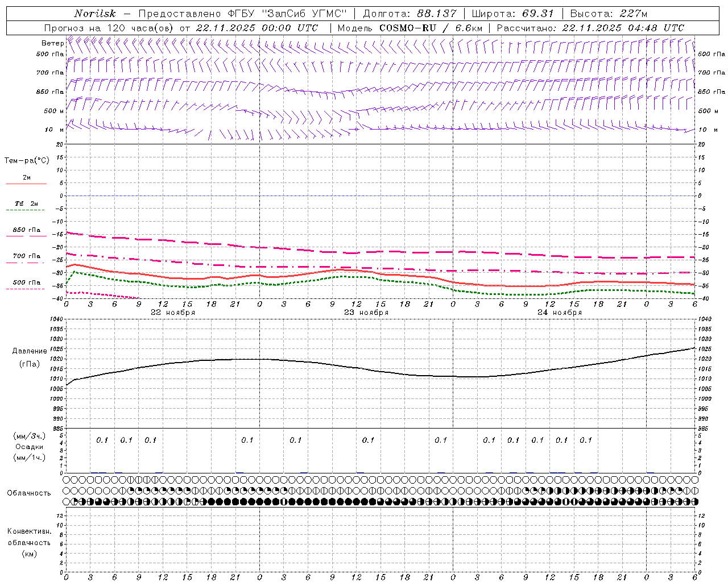Click the 24 ноября date label
Screen dimensions: 728x582
(560, 313)
